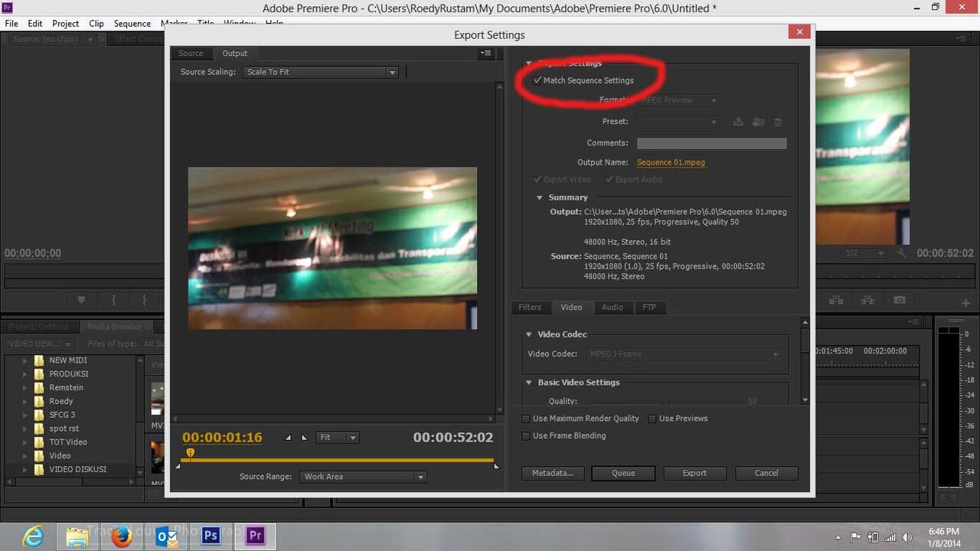Open the Video Codec dropdown

point(684,354)
